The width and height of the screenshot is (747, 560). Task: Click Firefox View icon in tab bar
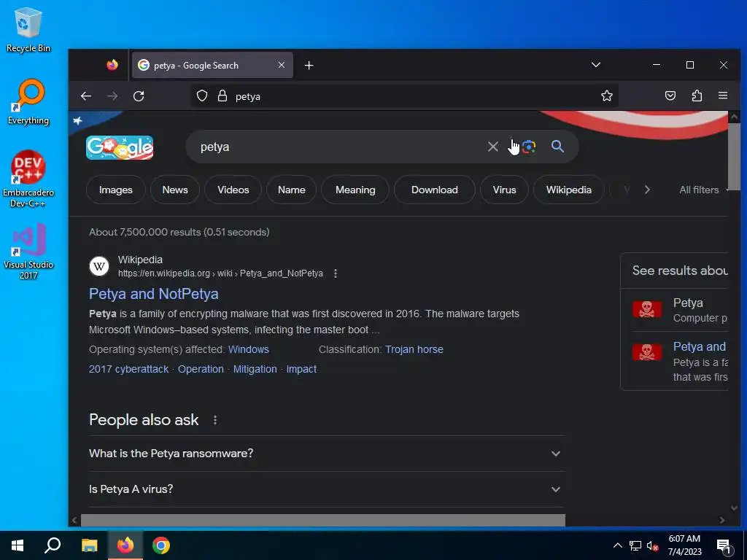point(112,65)
